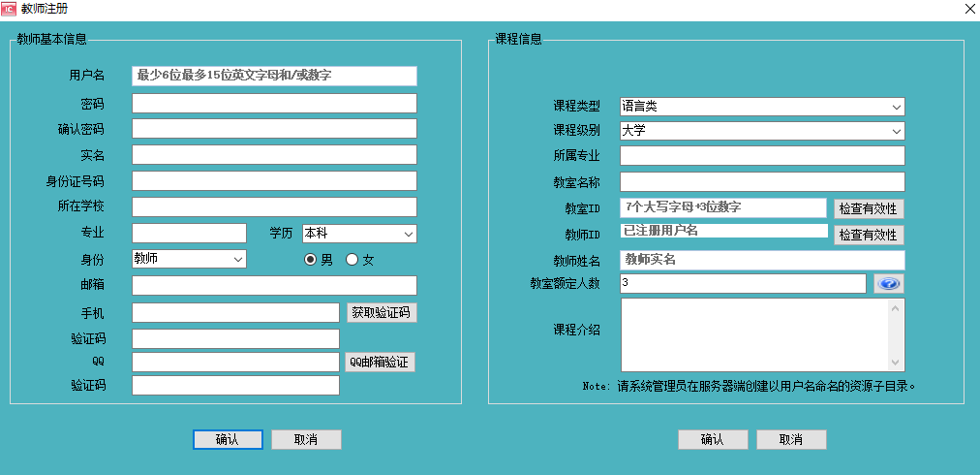
Task: Confirm the teacher basic info form
Action: coord(228,439)
